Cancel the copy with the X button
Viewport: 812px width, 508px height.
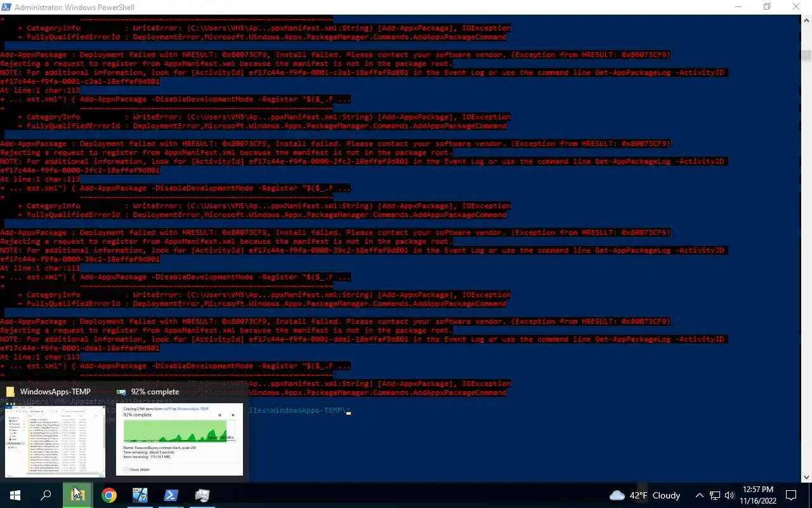pos(233,415)
